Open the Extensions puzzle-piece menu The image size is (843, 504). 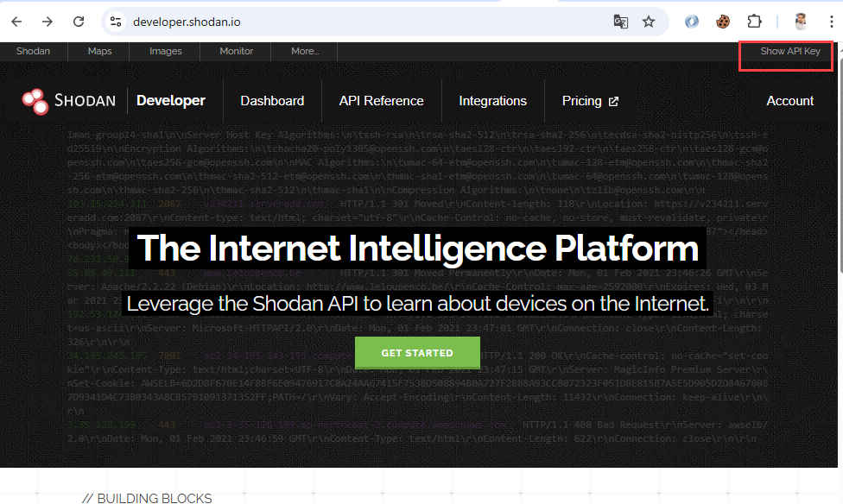pyautogui.click(x=754, y=22)
